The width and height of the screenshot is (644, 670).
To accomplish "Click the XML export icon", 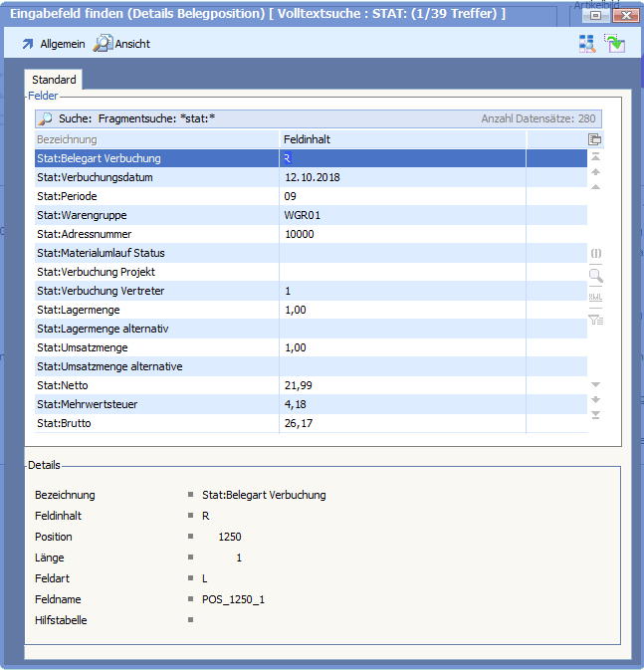I will click(x=595, y=298).
